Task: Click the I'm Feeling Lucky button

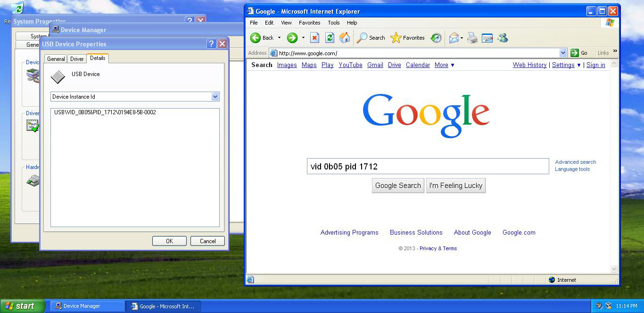Action: (x=456, y=186)
